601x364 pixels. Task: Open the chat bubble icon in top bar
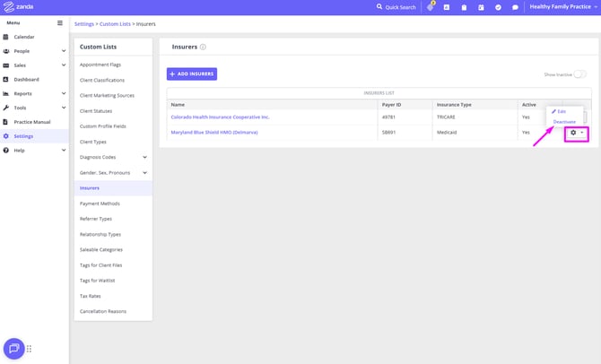(515, 7)
